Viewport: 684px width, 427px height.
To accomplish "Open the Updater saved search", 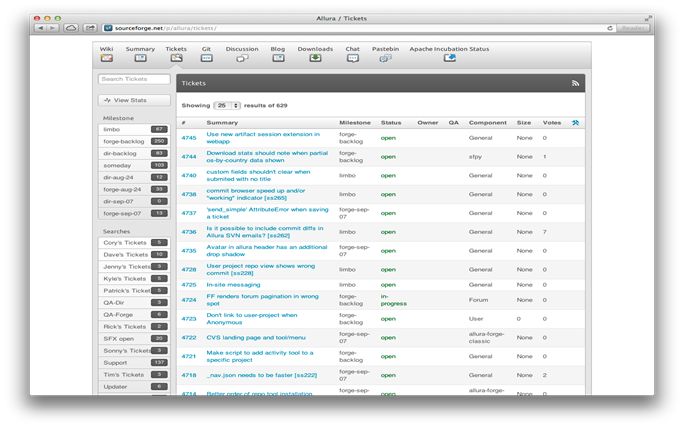I will coord(133,386).
